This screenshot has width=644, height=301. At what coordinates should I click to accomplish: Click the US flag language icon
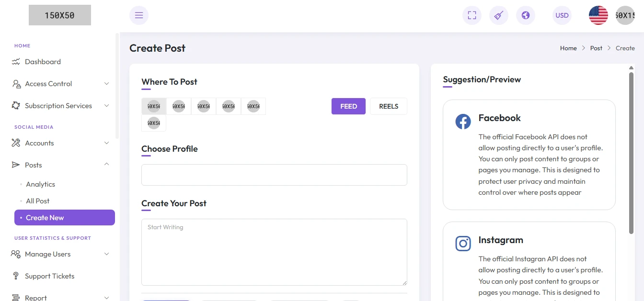[598, 15]
